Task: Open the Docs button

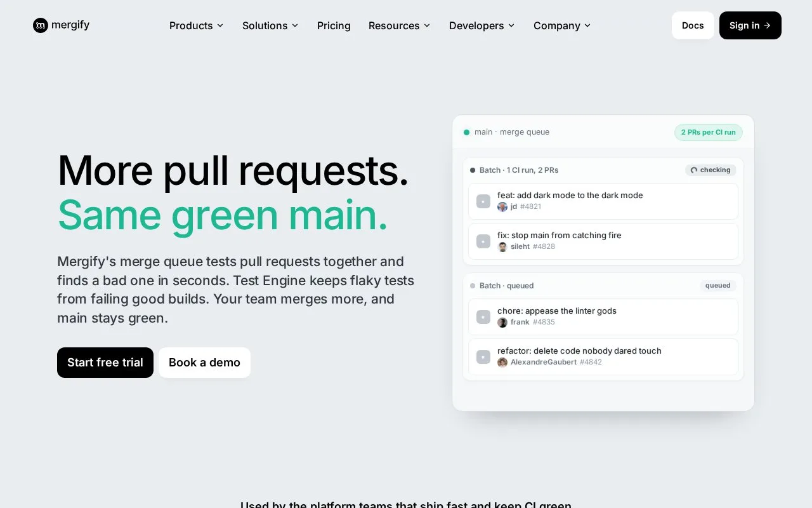Action: pos(693,25)
